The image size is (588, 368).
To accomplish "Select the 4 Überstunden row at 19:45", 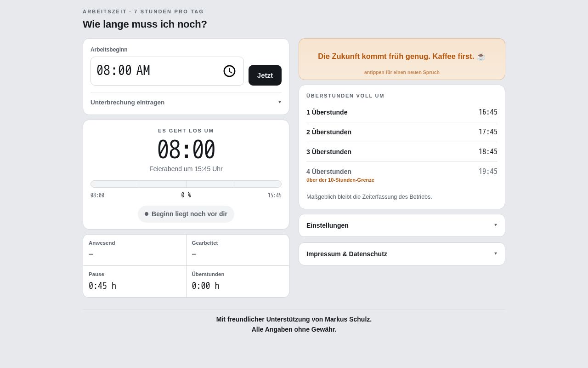I will coord(402,175).
